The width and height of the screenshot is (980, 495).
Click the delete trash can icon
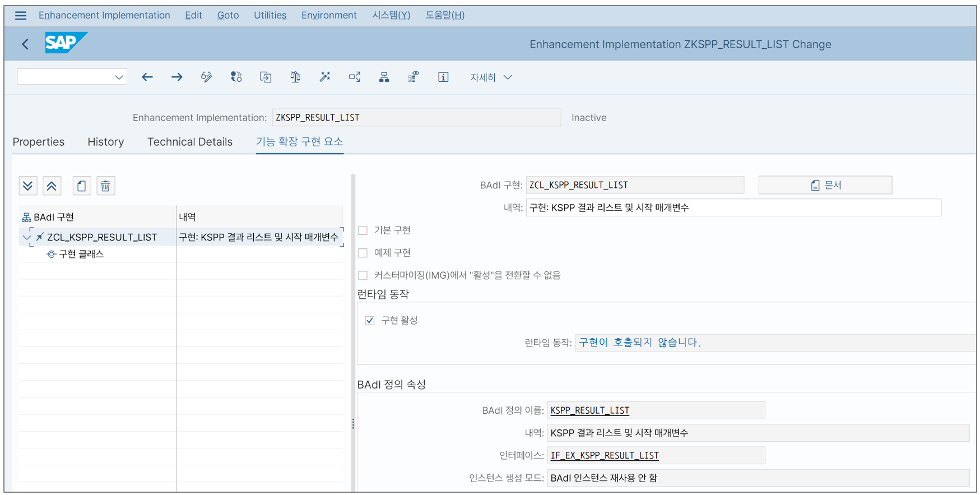coord(105,186)
